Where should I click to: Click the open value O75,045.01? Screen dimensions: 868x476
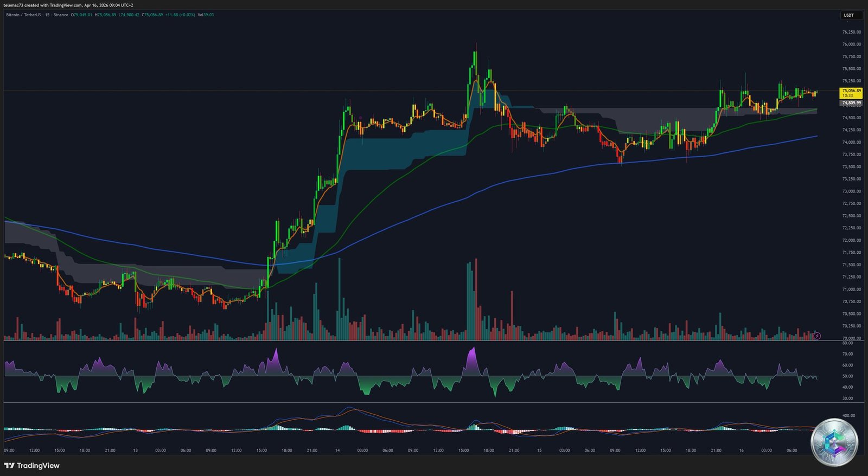[82, 15]
